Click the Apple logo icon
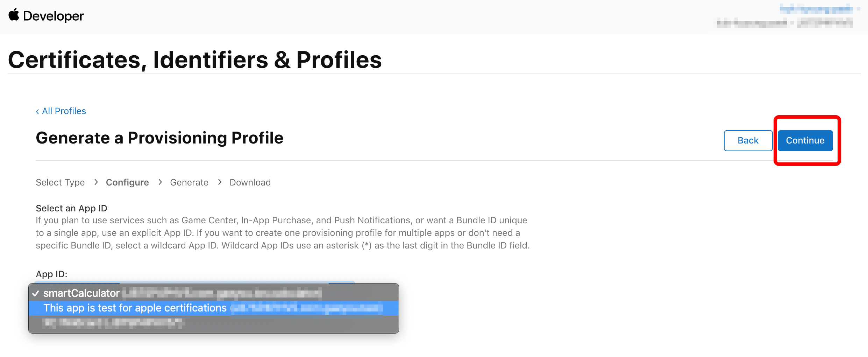 [14, 15]
